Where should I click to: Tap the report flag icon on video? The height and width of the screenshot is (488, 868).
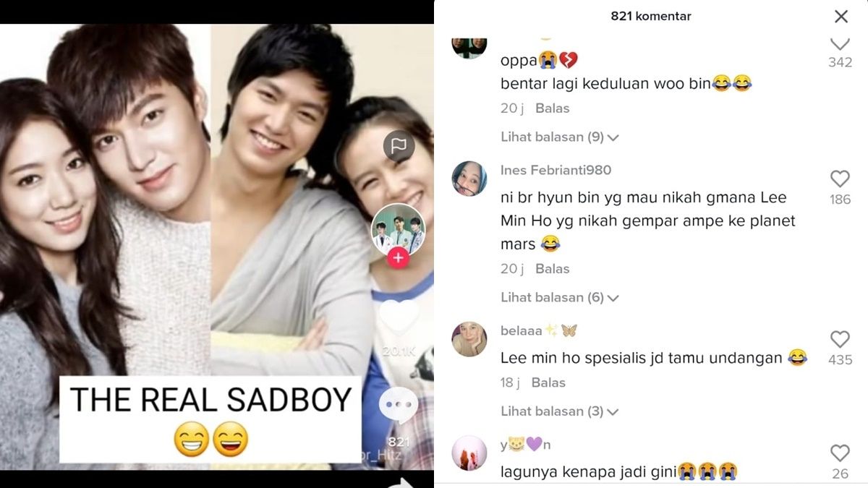399,146
